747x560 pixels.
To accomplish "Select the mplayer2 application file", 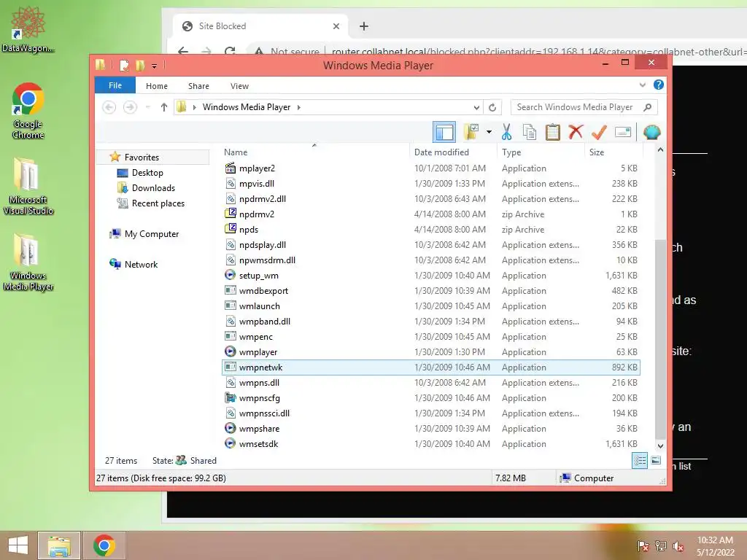I will pyautogui.click(x=431, y=168).
